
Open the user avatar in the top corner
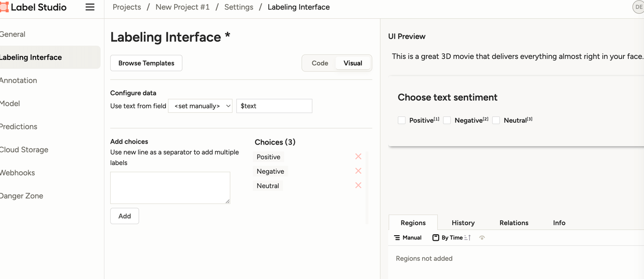tap(638, 7)
